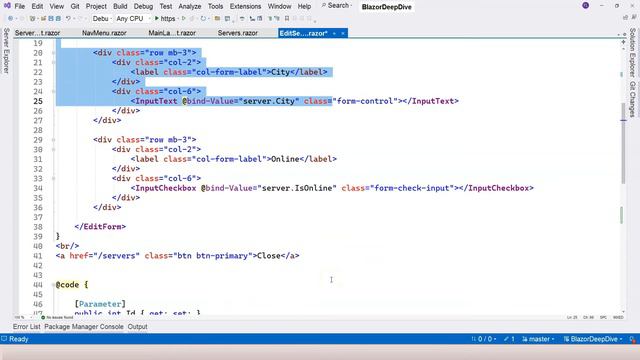The image size is (640, 360).
Task: Open the Server Explorer side panel
Action: click(x=6, y=51)
